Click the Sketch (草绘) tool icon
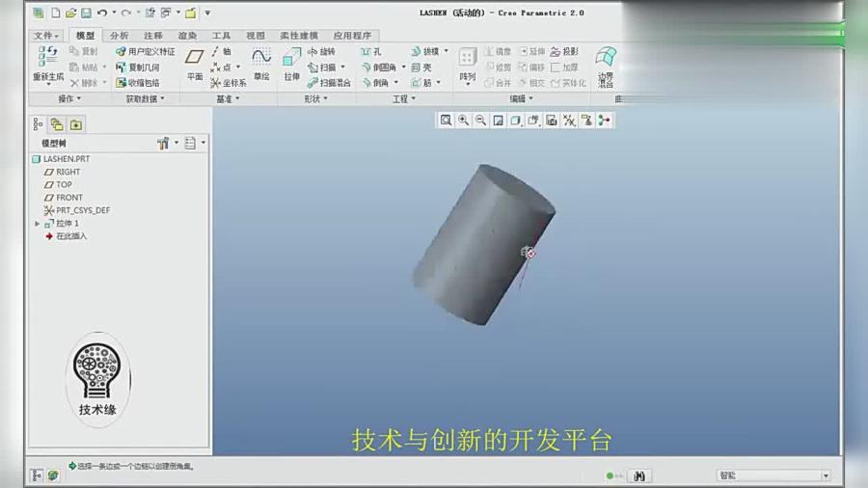Image resolution: width=868 pixels, height=488 pixels. pyautogui.click(x=261, y=64)
